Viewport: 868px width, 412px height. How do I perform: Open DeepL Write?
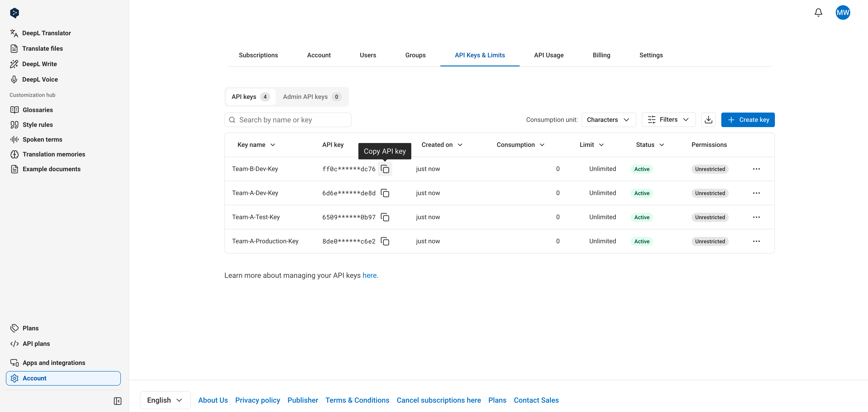pos(33,64)
